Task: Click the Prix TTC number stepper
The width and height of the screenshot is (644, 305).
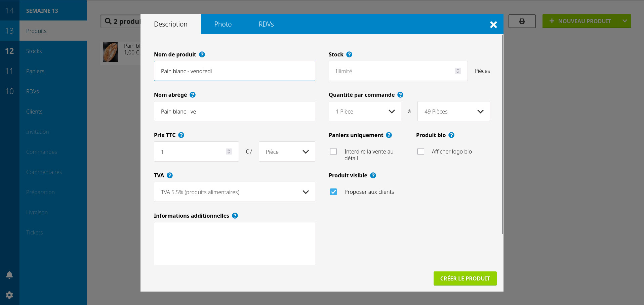Action: pos(229,151)
